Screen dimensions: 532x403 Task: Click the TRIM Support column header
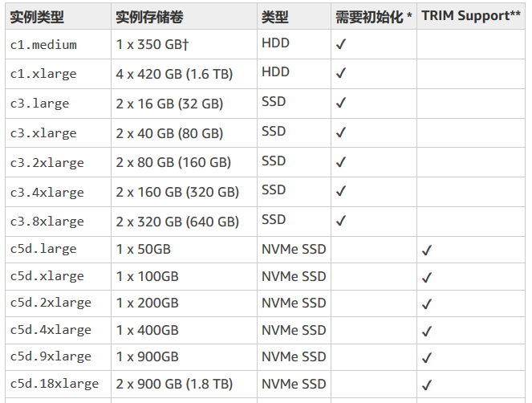[471, 16]
